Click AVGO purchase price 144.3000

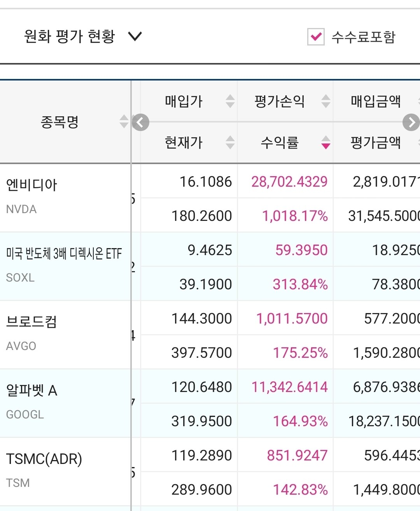coord(202,318)
